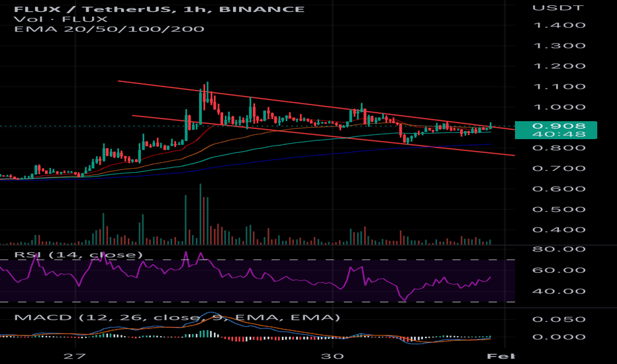Image resolution: width=617 pixels, height=364 pixels.
Task: Click the MACD 0.050 scale label
Action: click(x=559, y=319)
